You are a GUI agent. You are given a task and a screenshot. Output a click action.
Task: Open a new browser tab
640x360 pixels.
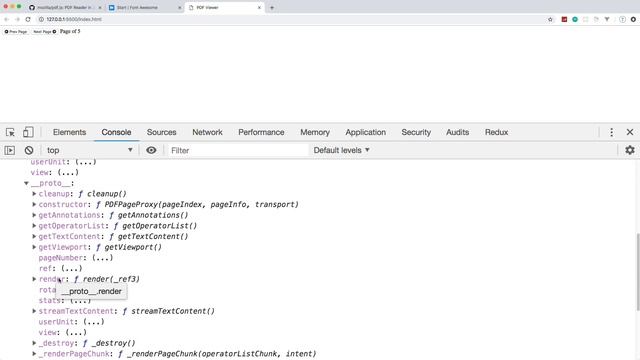(272, 7)
